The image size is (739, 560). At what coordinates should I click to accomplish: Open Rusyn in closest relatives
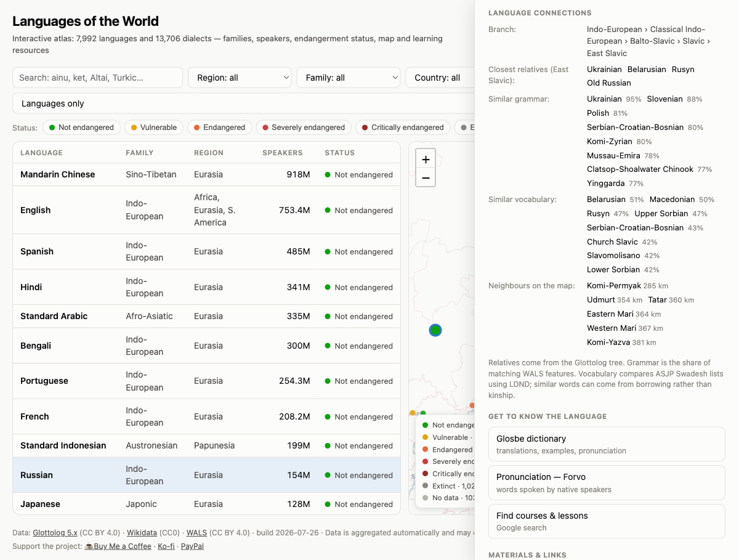pos(683,70)
